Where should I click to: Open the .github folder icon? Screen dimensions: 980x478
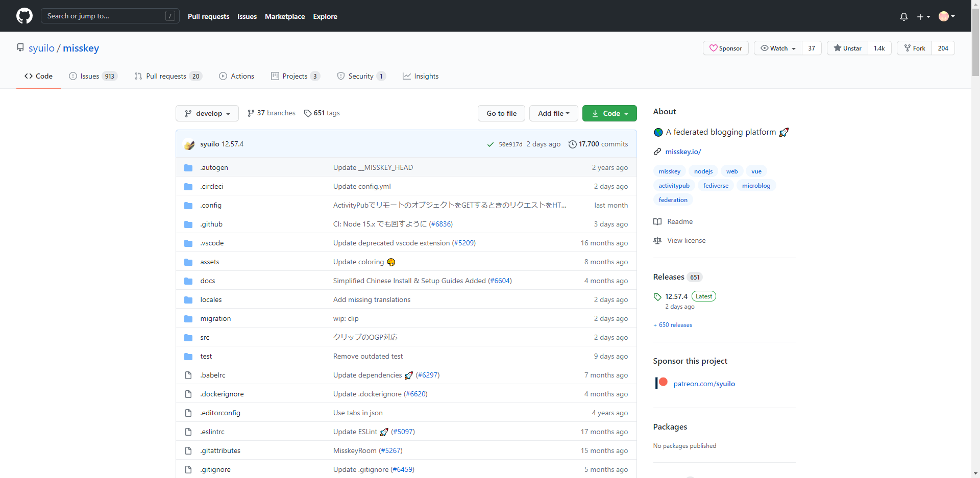(188, 224)
